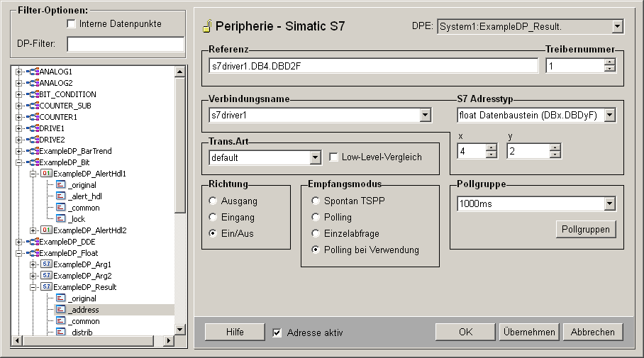The width and height of the screenshot is (644, 358).
Task: Open the DPE dropdown list
Action: pos(617,27)
